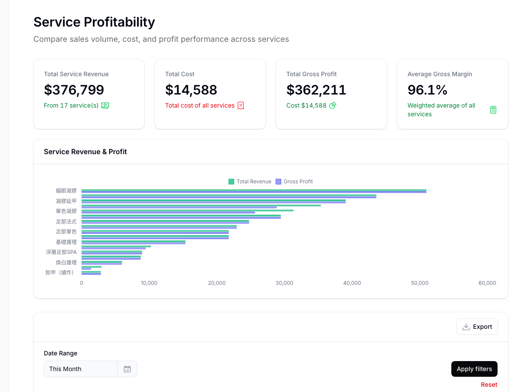This screenshot has height=392, width=532.
Task: Click the Service Revenue & Profit section header
Action: pyautogui.click(x=85, y=152)
